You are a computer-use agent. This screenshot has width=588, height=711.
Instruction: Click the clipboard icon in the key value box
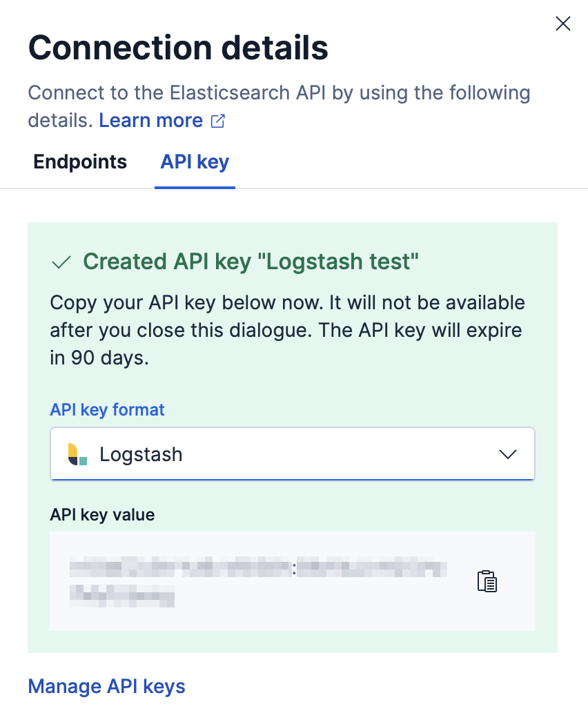pyautogui.click(x=487, y=581)
